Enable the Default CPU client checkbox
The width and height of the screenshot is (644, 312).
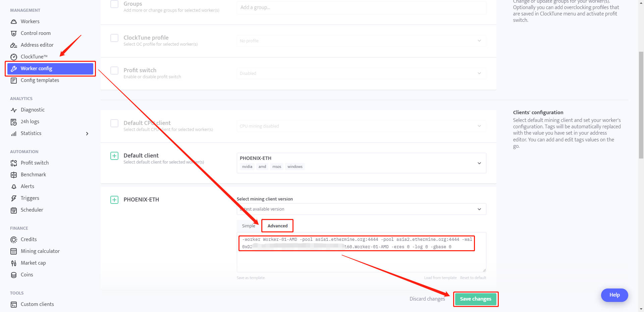pos(114,123)
